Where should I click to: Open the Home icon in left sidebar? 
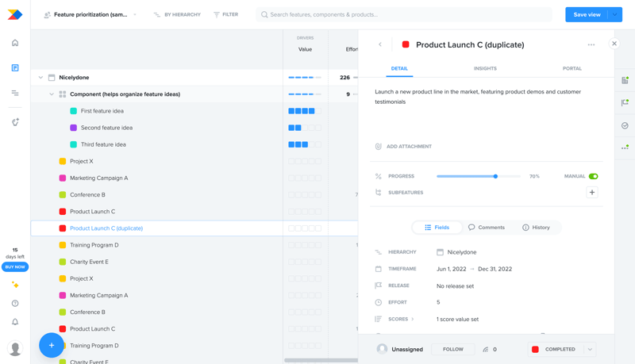pos(15,43)
